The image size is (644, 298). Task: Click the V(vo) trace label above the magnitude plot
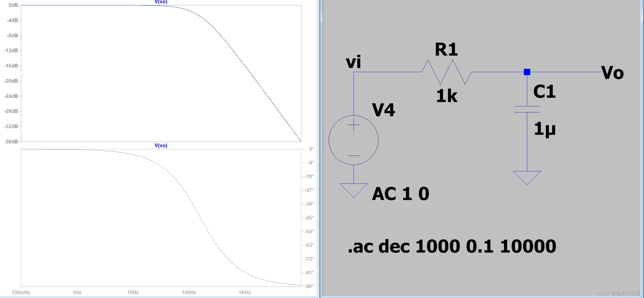(161, 2)
